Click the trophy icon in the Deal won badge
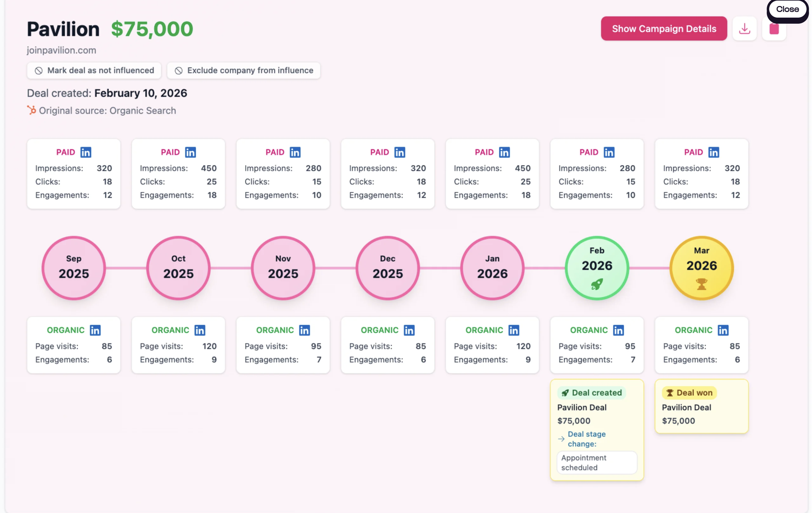 [670, 393]
